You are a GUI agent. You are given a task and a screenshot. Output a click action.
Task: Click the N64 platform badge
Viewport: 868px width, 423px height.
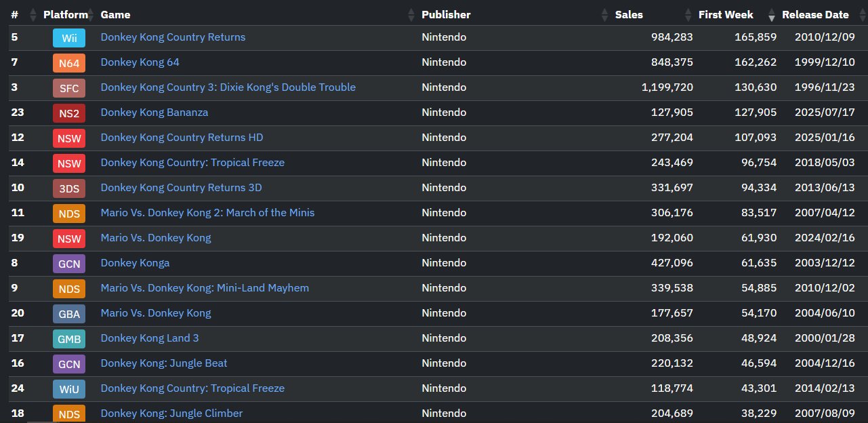point(69,63)
